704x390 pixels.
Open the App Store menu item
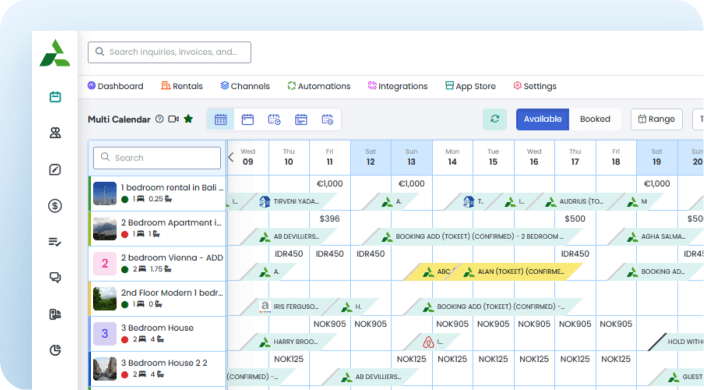coord(470,86)
